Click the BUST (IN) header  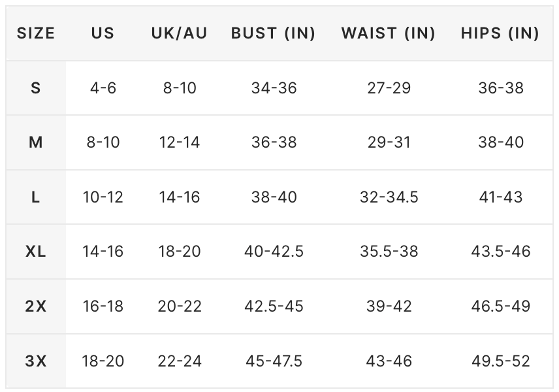tap(274, 33)
